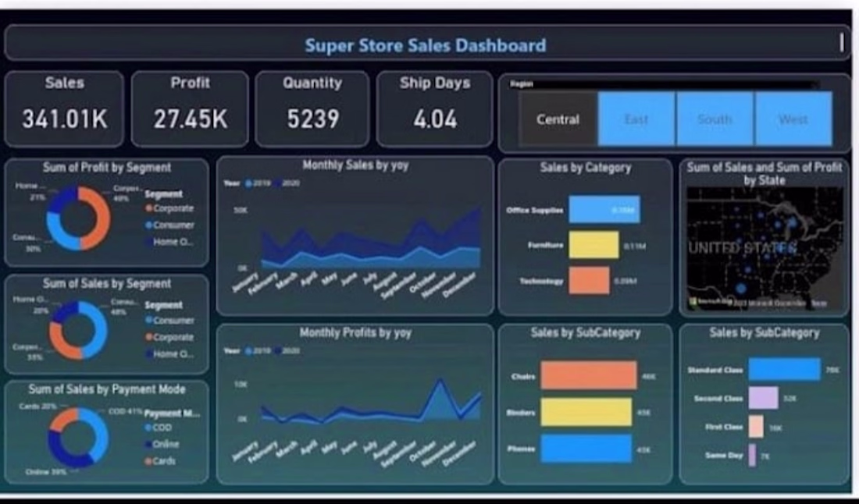The image size is (859, 504).
Task: Click Cards legend entry in Payment Mode chart
Action: pos(160,461)
